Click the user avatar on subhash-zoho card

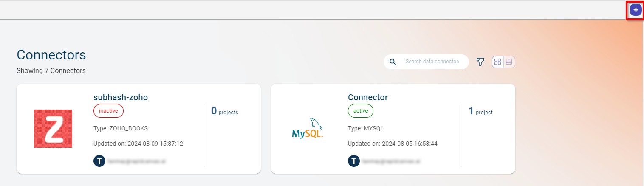[x=99, y=161]
